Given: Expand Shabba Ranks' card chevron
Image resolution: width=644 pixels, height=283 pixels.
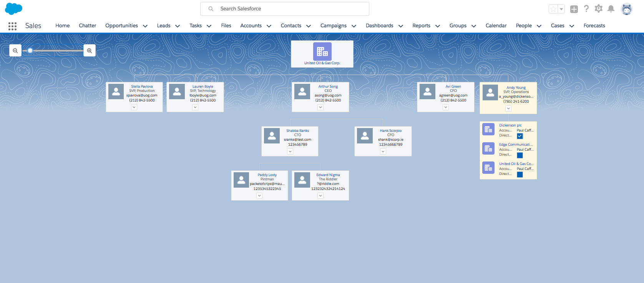Looking at the screenshot, I should coord(290,151).
